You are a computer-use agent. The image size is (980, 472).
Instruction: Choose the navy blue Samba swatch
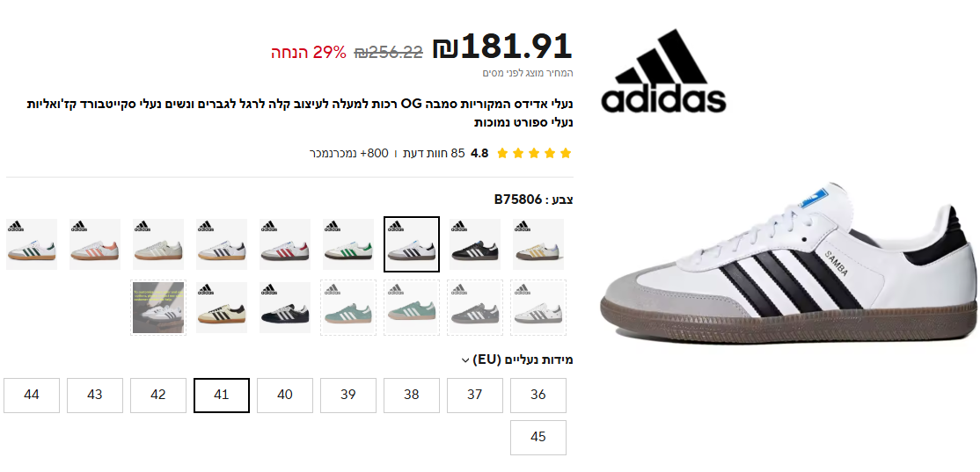[285, 307]
